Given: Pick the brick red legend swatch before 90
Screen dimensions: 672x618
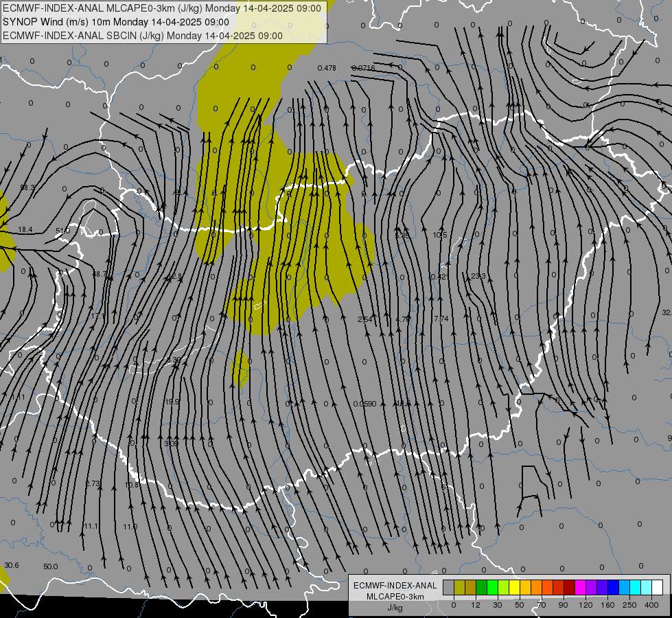Looking at the screenshot, I should click(559, 588).
